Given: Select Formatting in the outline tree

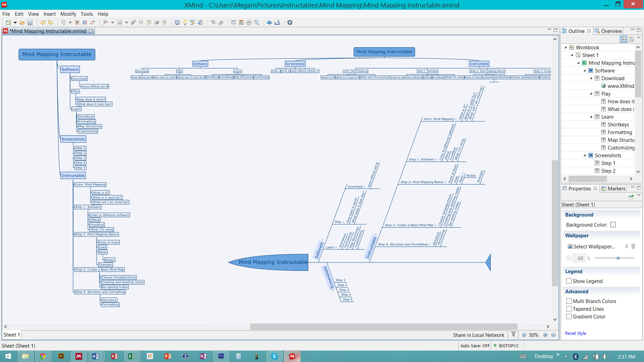Looking at the screenshot, I should coord(620,132).
